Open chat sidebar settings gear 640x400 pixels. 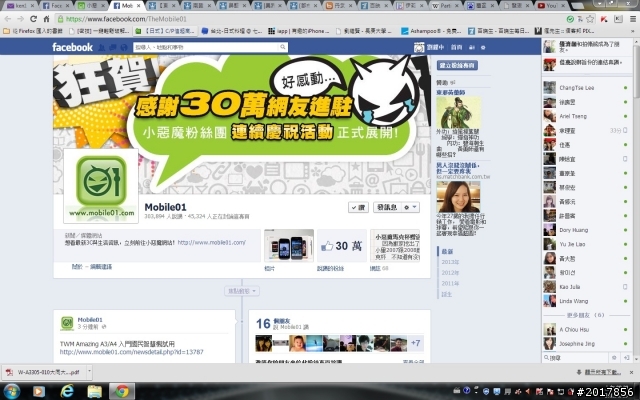[613, 358]
